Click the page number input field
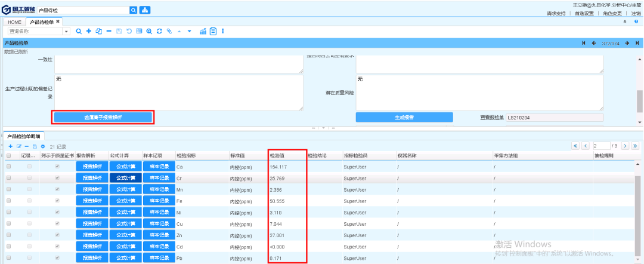The height and width of the screenshot is (264, 644). 599,146
